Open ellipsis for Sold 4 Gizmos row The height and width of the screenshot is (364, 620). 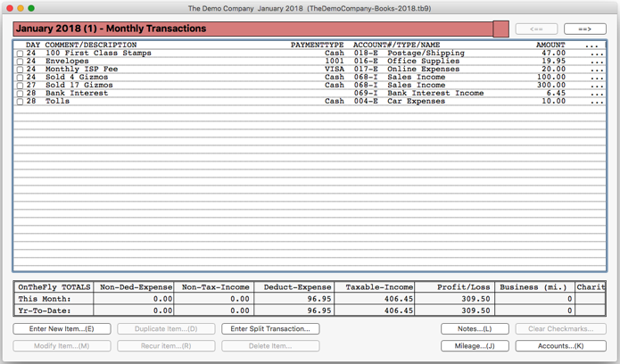point(597,78)
